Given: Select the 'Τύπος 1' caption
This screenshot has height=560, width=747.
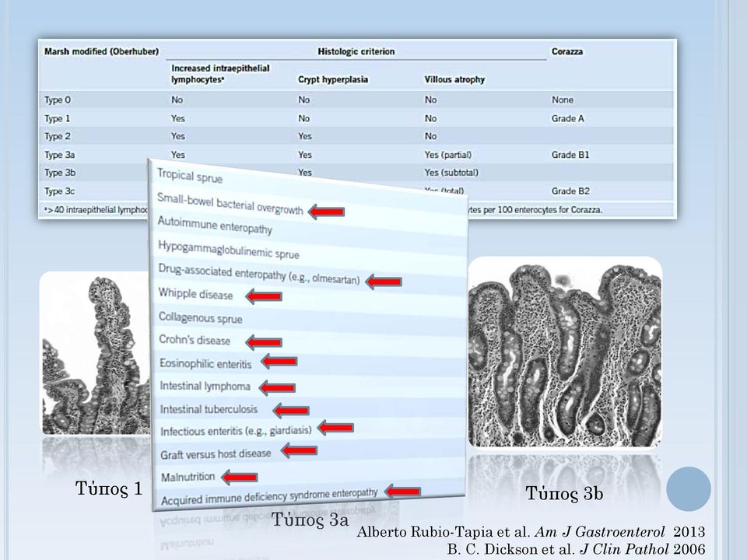Looking at the screenshot, I should pyautogui.click(x=109, y=488).
